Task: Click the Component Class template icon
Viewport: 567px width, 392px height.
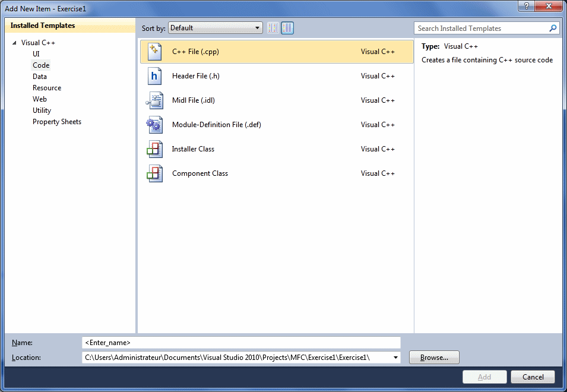Action: pyautogui.click(x=154, y=173)
